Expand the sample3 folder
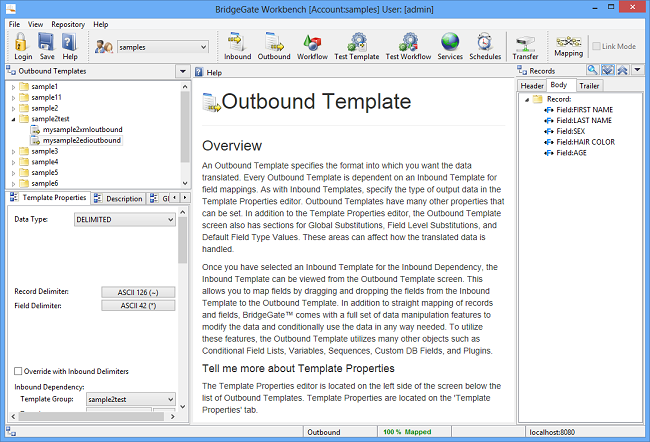Screen dimensions: 650x442 click(13, 152)
